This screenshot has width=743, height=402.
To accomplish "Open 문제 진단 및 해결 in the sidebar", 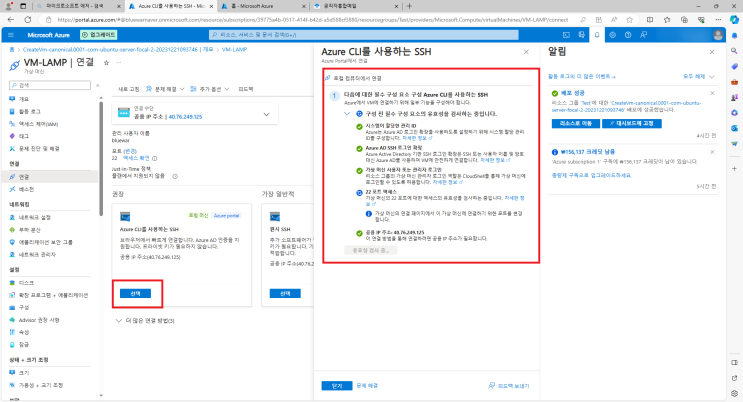I will [x=39, y=148].
